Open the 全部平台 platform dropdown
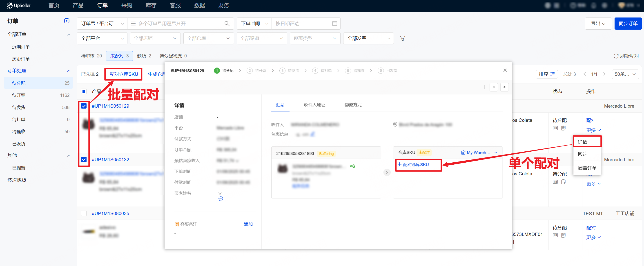This screenshot has width=644, height=266. (x=102, y=38)
